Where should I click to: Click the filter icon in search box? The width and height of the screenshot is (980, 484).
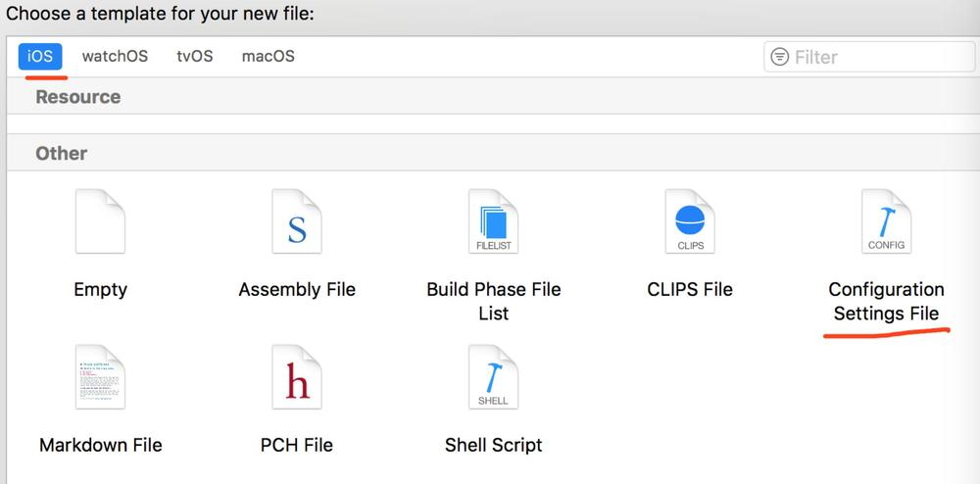tap(780, 57)
